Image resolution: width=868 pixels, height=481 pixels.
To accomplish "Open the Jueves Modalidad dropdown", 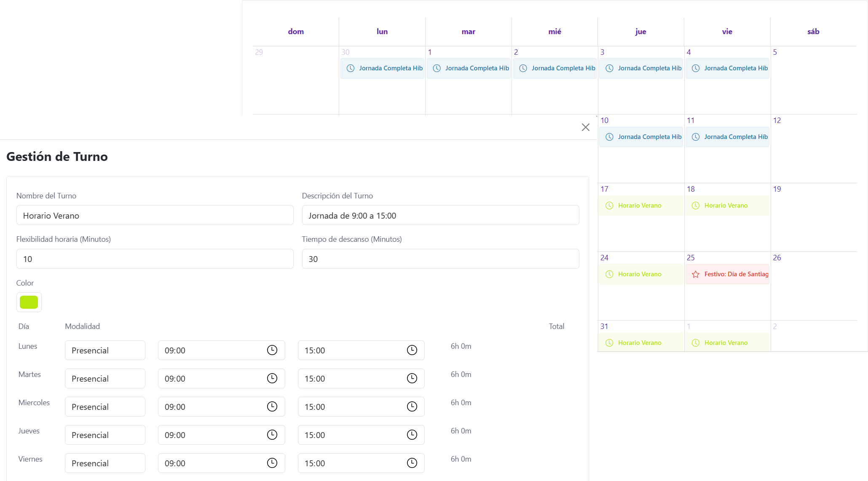I will point(105,435).
